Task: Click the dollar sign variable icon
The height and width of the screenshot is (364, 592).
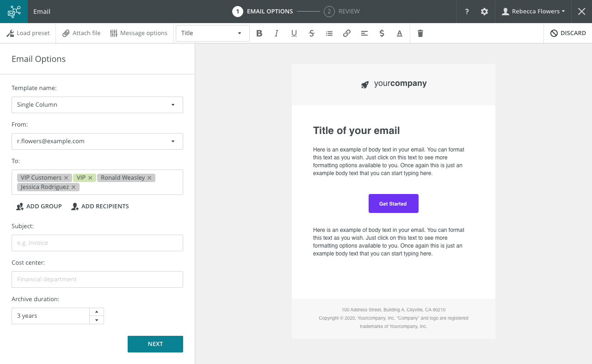Action: [x=382, y=33]
